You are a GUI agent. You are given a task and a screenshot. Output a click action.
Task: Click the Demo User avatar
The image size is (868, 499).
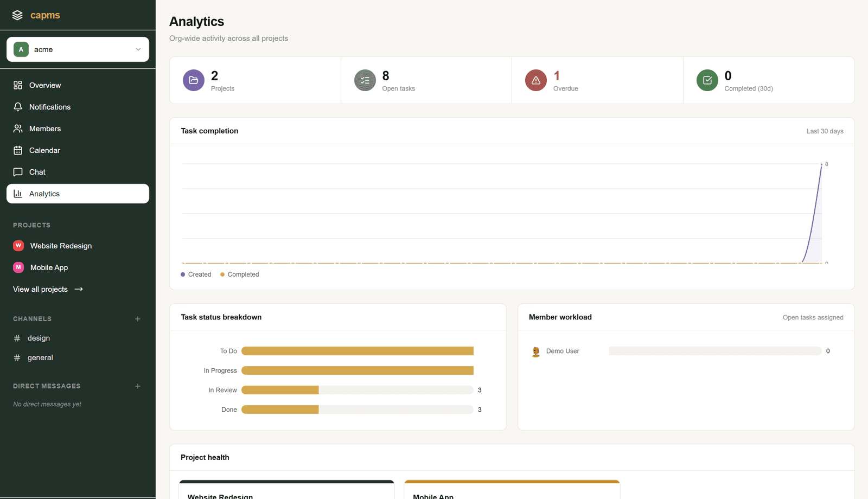pyautogui.click(x=536, y=351)
